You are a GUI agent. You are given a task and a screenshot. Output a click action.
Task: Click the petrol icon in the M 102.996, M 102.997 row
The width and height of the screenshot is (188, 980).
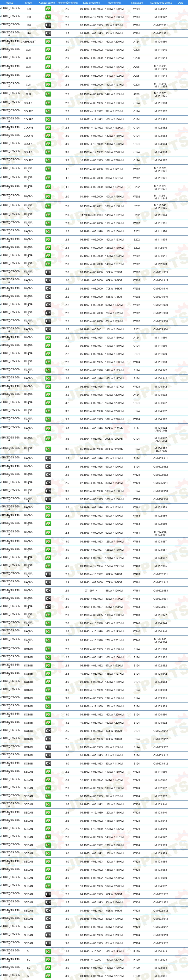48,533
